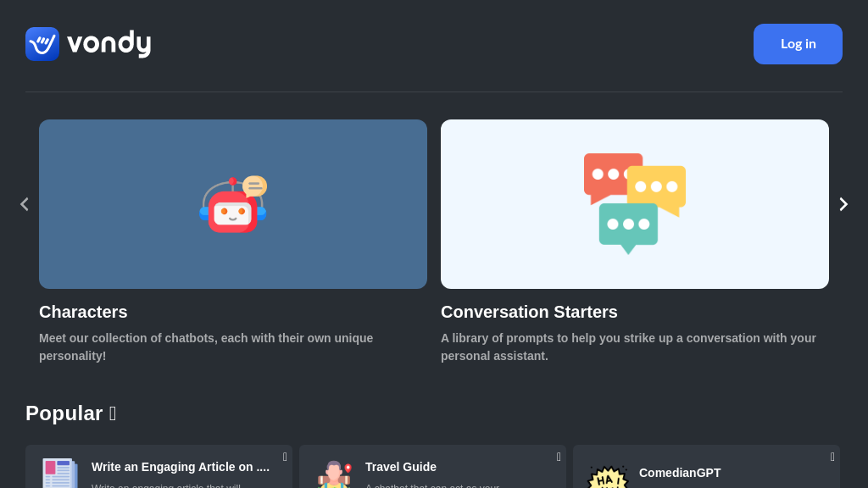The height and width of the screenshot is (488, 868).
Task: Go to previous carousel slide
Action: tap(24, 204)
